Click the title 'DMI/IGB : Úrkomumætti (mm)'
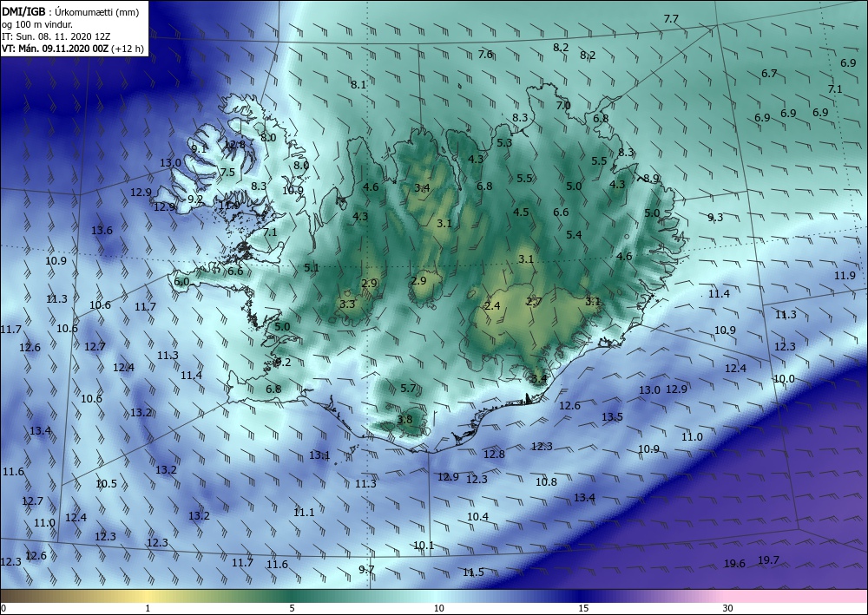 [x=70, y=11]
